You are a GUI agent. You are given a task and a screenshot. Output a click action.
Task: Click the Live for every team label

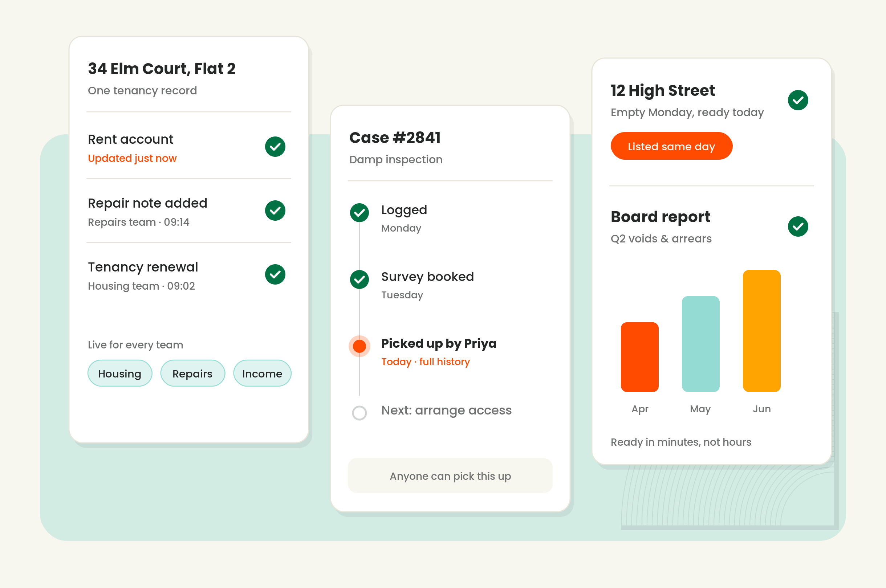[135, 344]
